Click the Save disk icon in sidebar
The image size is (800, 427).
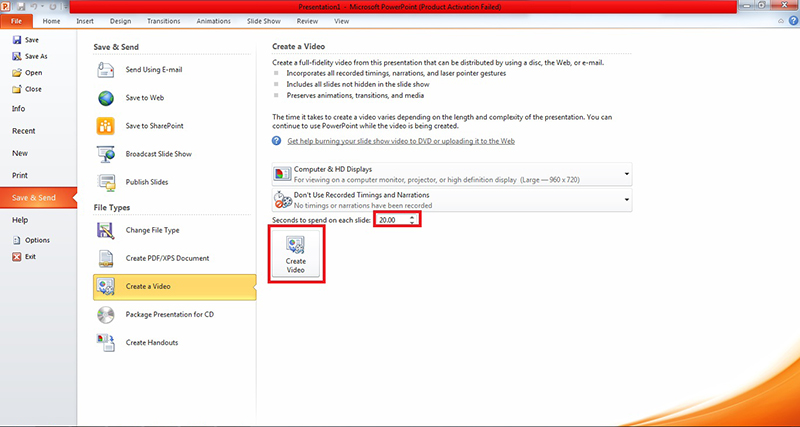[x=17, y=40]
